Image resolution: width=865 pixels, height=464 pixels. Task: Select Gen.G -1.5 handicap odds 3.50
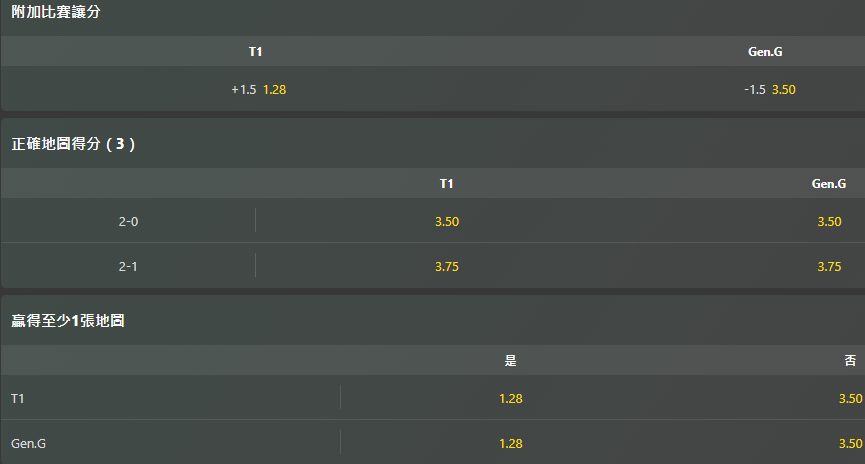(770, 89)
